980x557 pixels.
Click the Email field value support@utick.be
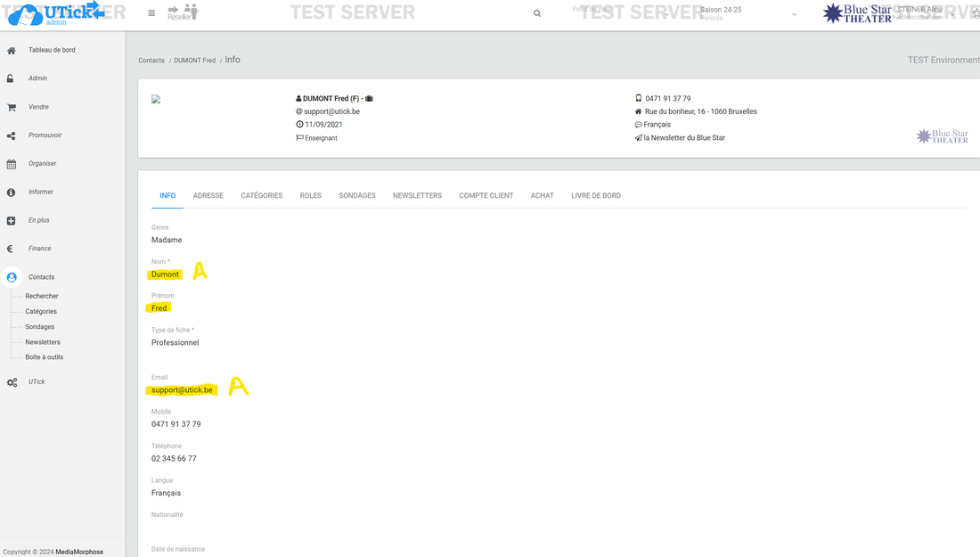182,389
